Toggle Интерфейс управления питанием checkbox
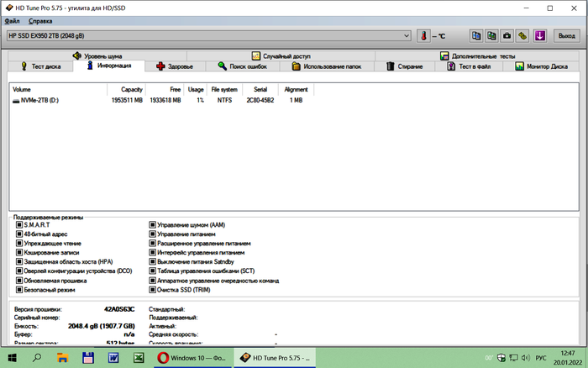 [x=152, y=252]
